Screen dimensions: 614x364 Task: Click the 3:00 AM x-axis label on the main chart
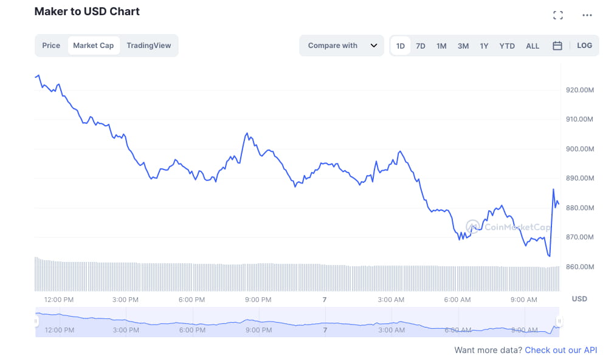click(391, 300)
